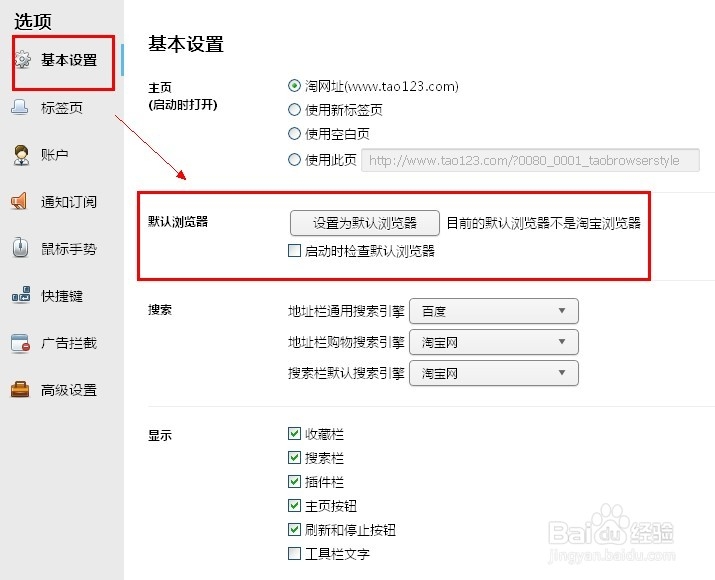
Task: Open 地址栏购物搜索引擎 dropdown
Action: point(494,342)
